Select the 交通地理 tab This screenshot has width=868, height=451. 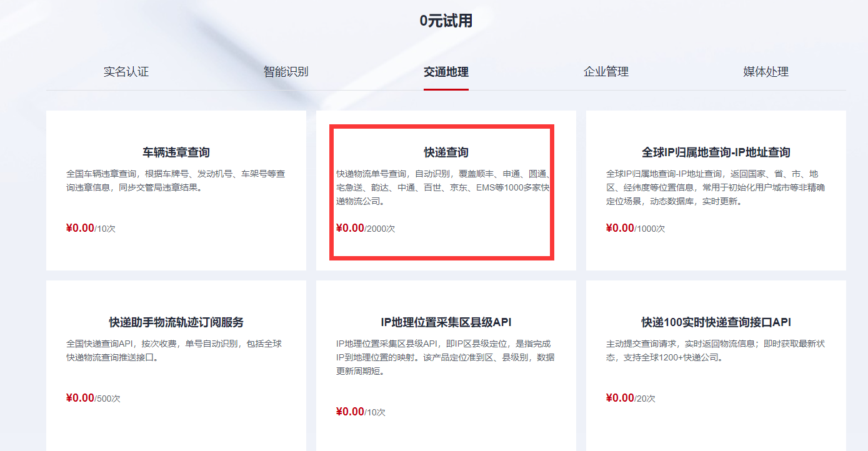point(446,72)
